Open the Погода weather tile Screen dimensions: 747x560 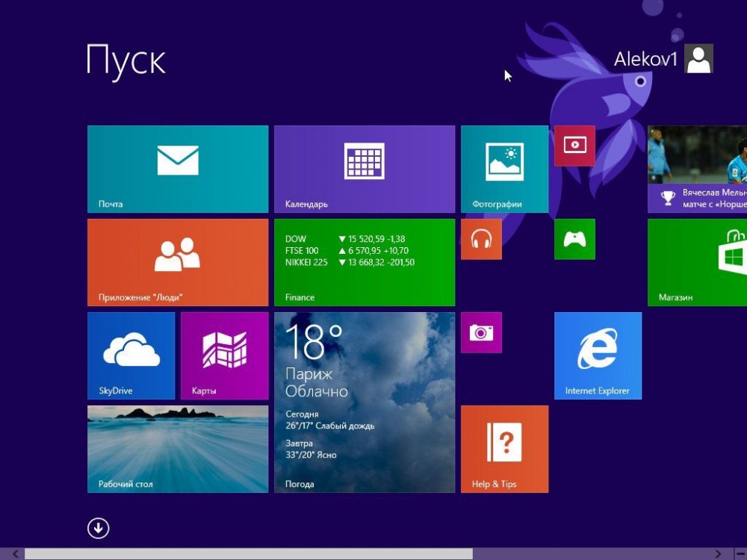365,402
